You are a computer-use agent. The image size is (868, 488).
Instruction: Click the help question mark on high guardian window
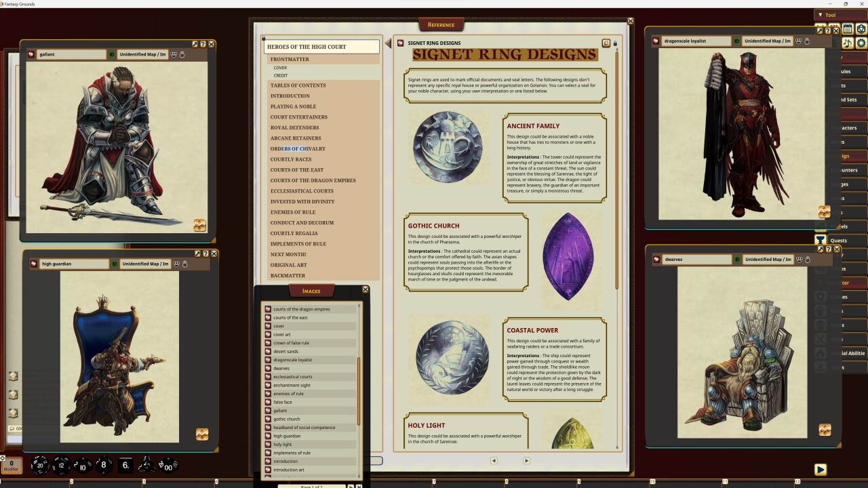(x=204, y=253)
